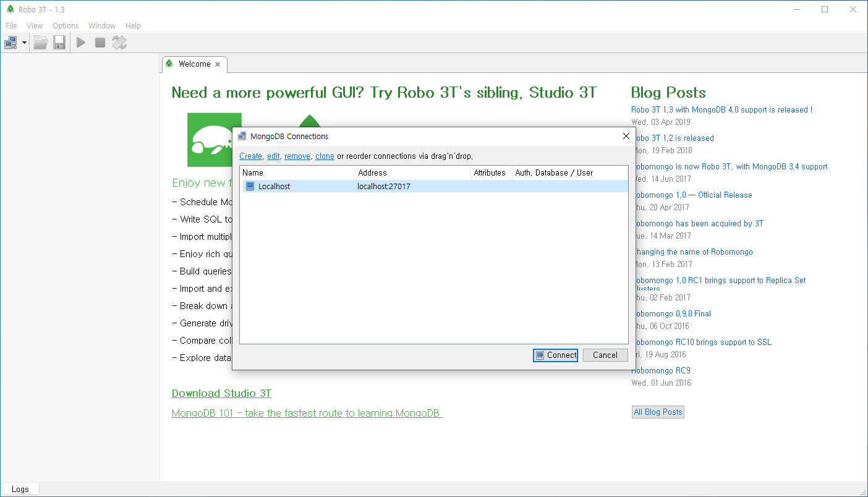Open the File menu
The width and height of the screenshot is (868, 497).
pos(11,26)
